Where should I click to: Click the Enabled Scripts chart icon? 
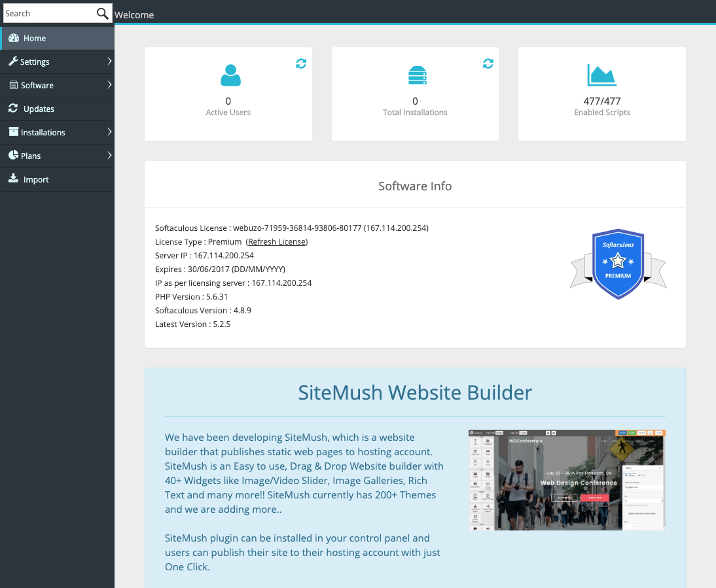pyautogui.click(x=601, y=75)
